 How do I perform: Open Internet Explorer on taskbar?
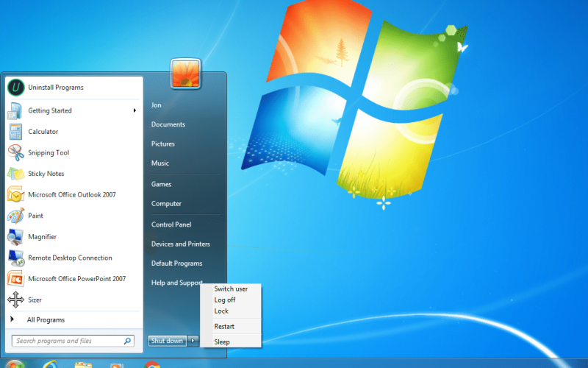pyautogui.click(x=49, y=364)
